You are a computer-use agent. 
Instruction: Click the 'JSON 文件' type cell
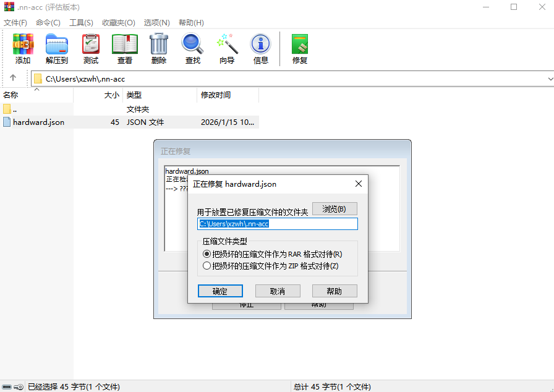coord(145,122)
